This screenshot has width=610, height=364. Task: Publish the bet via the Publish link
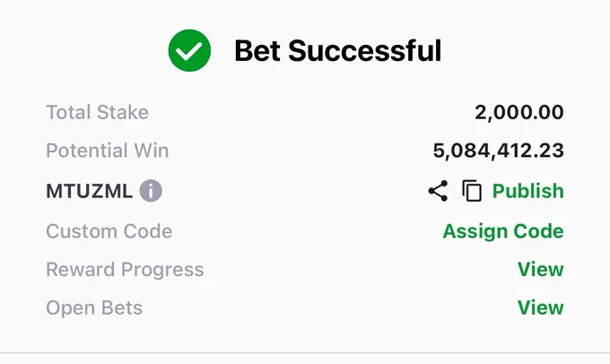[527, 191]
